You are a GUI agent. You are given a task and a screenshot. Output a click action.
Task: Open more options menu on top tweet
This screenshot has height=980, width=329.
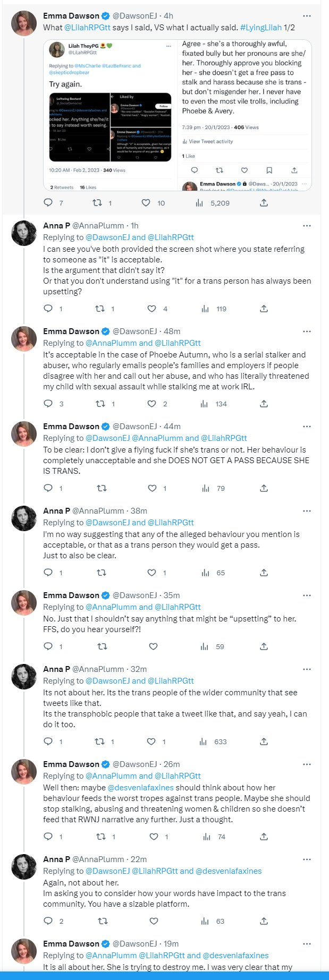307,16
